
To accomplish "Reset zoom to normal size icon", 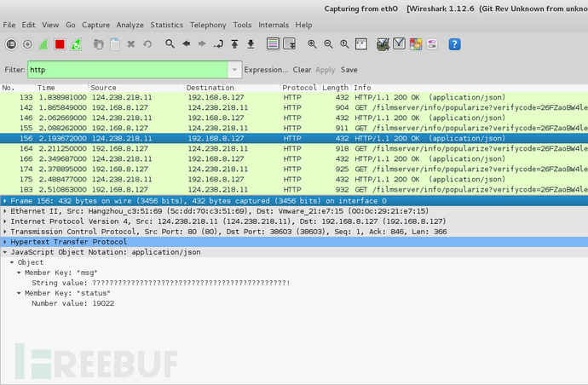I will tap(344, 44).
